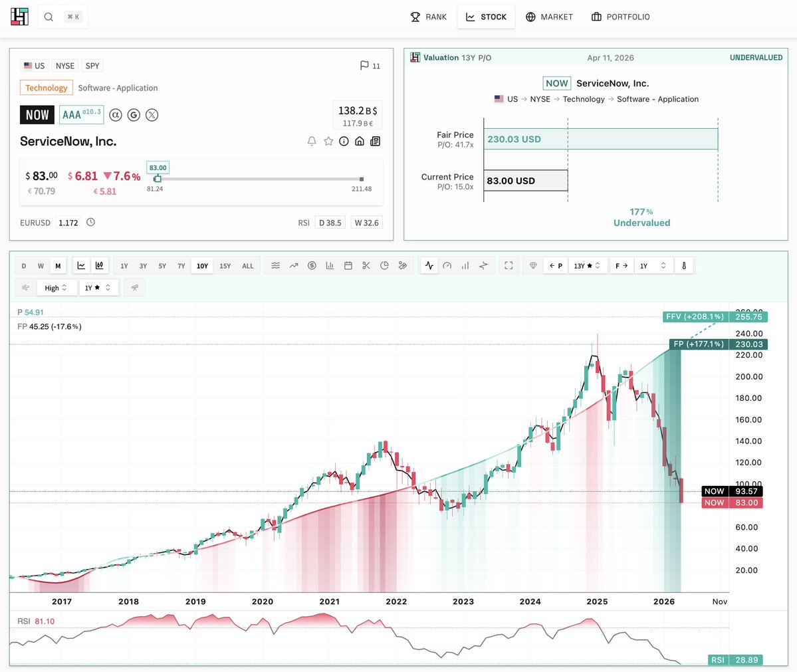This screenshot has height=672, width=797.
Task: Set chart range to ALL
Action: tap(247, 266)
